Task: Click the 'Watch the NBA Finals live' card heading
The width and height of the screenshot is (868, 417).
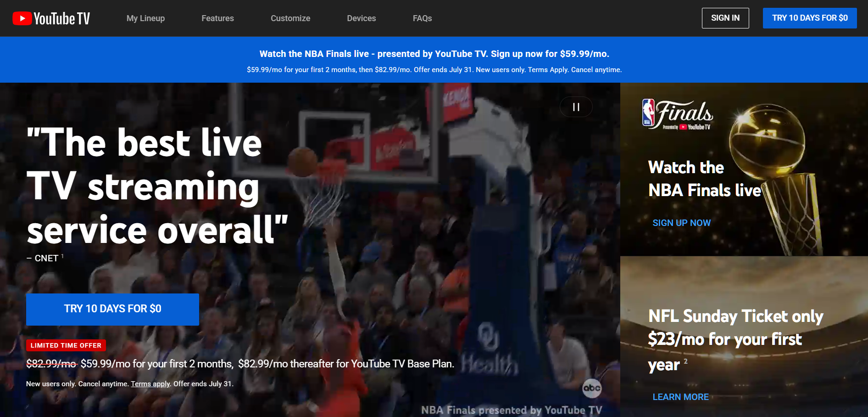Action: (x=704, y=179)
